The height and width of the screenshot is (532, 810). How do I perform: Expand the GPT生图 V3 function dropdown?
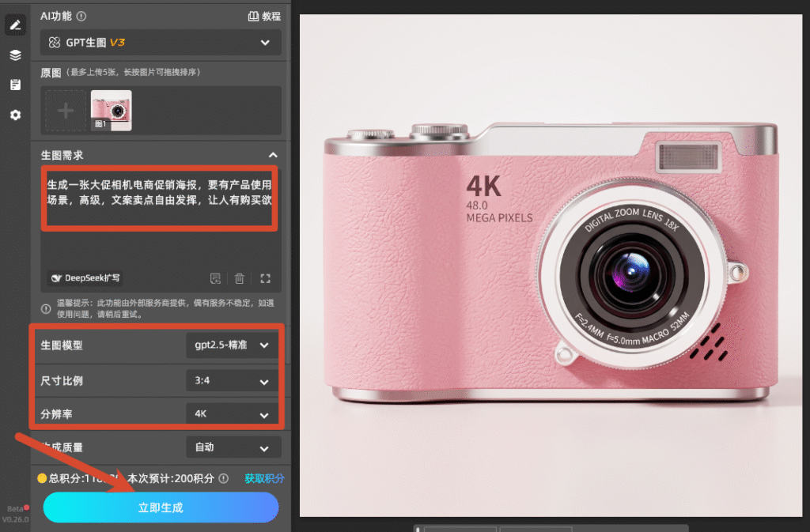click(x=161, y=43)
